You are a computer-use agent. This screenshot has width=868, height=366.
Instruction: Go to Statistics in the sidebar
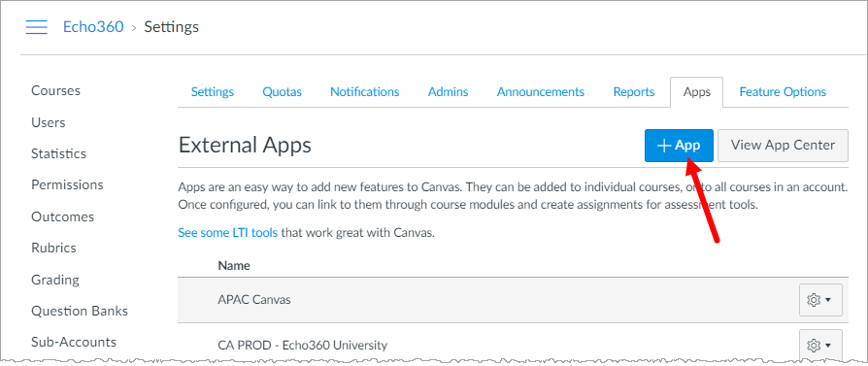(x=58, y=153)
